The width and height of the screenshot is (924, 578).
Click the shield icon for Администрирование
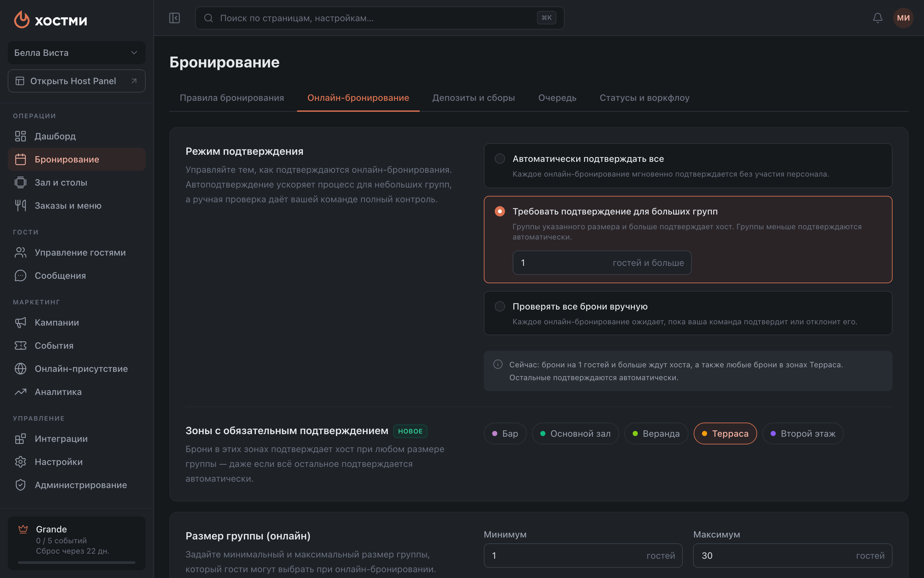click(21, 485)
